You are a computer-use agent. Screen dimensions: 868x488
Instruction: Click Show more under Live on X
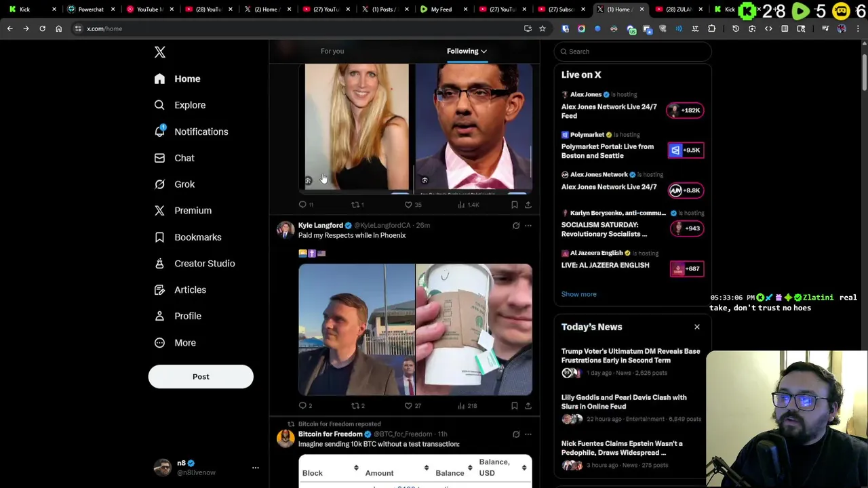coord(578,294)
